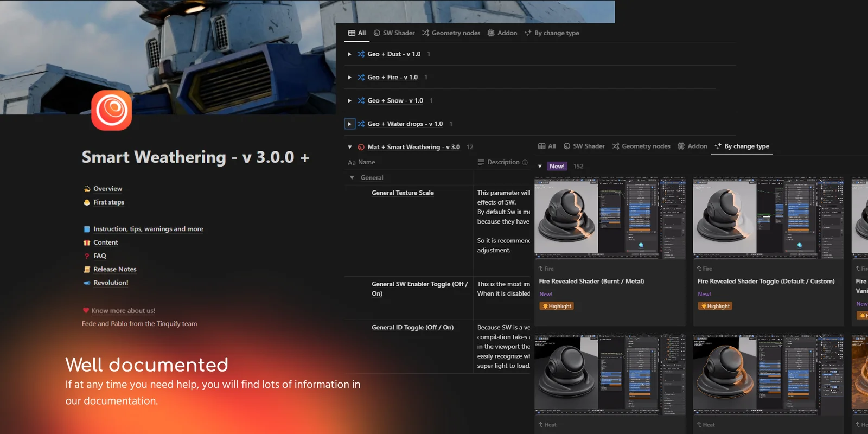Expand the Geo + Snow - v 1.0 group
868x434 pixels.
[x=349, y=101]
